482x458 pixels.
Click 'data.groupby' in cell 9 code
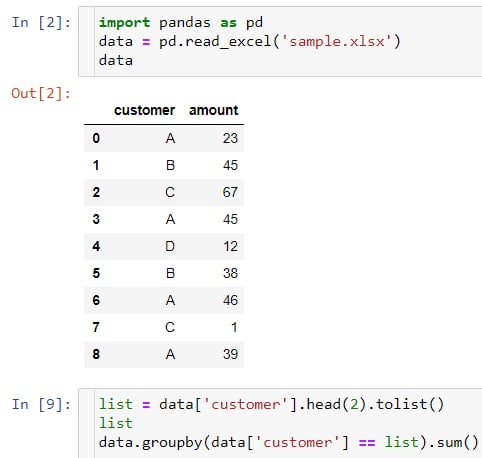151,443
